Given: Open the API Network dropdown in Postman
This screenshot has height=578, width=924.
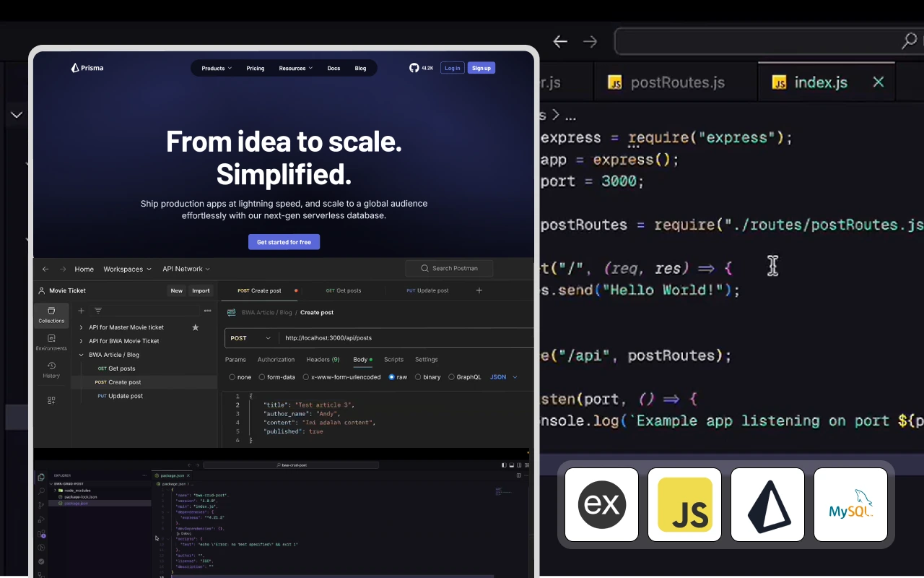Looking at the screenshot, I should point(186,269).
